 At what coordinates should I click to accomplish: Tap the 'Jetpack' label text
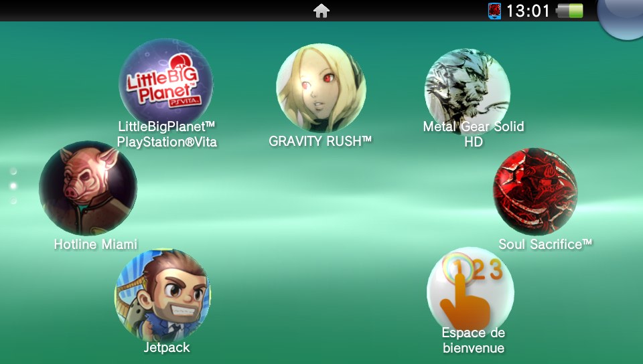tap(167, 348)
